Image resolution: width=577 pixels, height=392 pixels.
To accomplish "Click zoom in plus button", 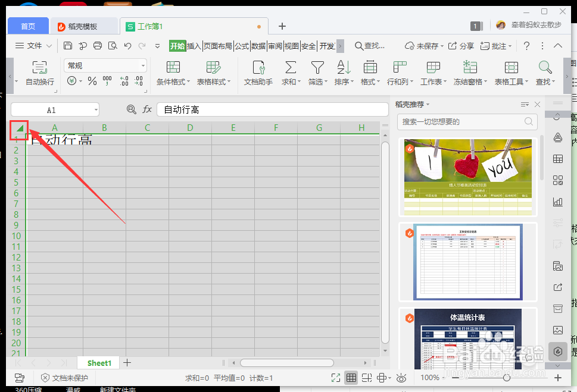I will coord(558,378).
